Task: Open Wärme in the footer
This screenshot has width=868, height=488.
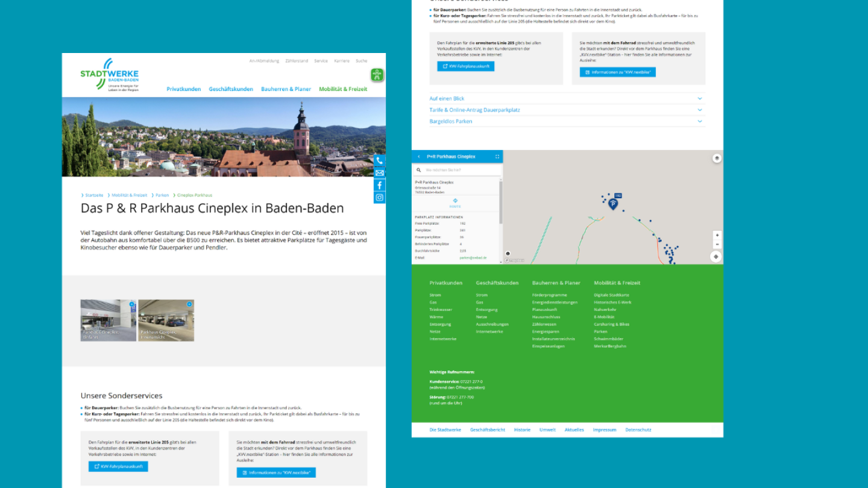Action: pos(436,317)
